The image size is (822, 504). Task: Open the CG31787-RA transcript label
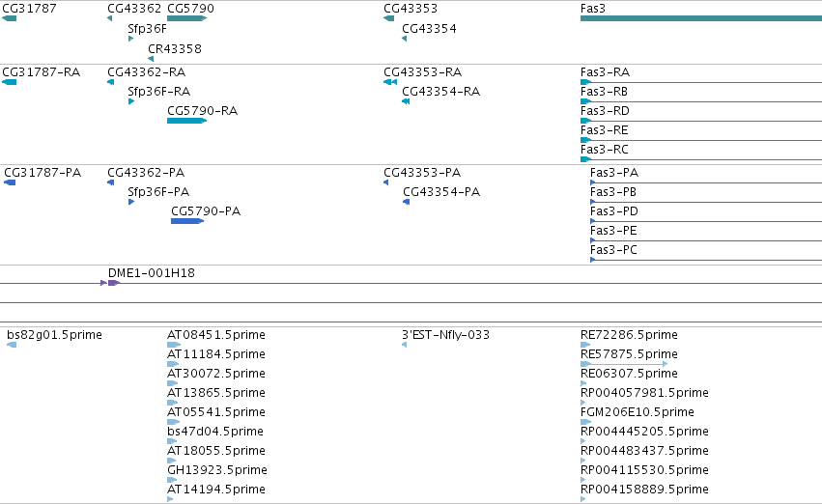[42, 71]
